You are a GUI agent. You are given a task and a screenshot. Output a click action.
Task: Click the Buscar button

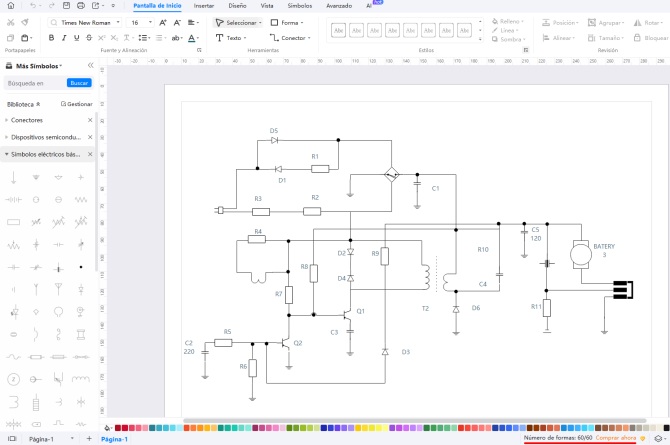pyautogui.click(x=79, y=83)
